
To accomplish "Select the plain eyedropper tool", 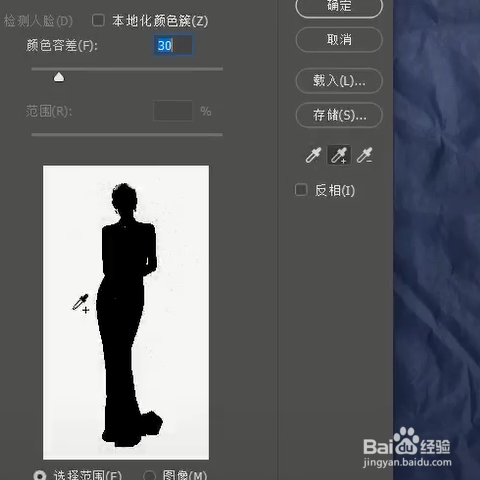I will [313, 155].
